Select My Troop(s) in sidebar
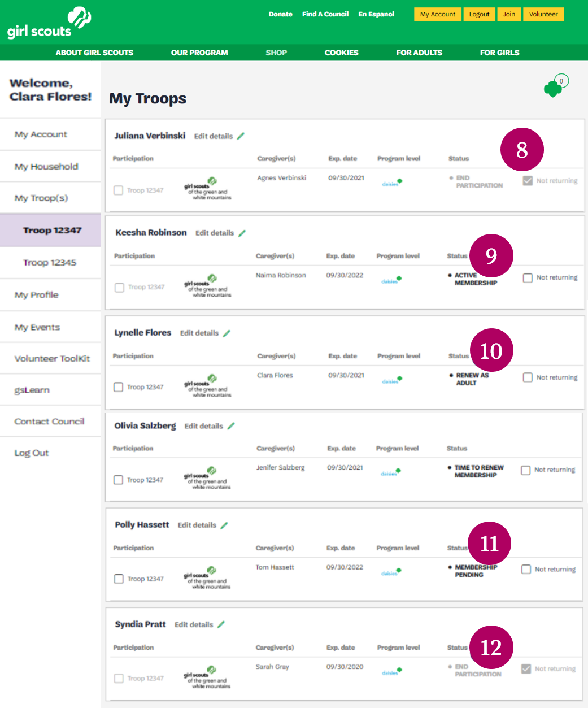Screen dimensions: 588x708 click(51, 198)
